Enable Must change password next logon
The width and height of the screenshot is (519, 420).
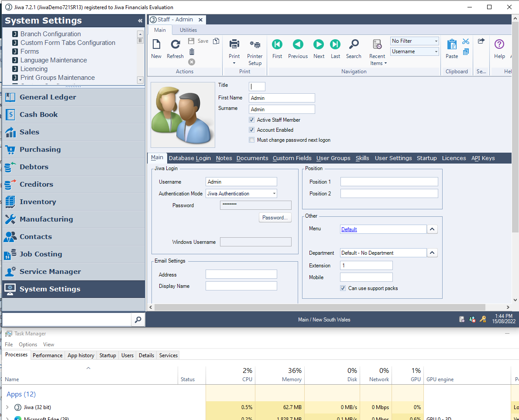coord(252,140)
